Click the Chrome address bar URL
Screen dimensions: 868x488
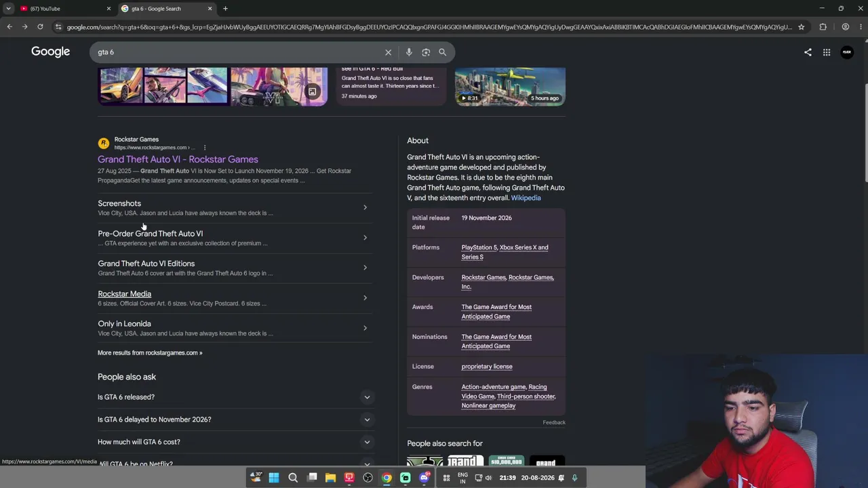point(429,27)
